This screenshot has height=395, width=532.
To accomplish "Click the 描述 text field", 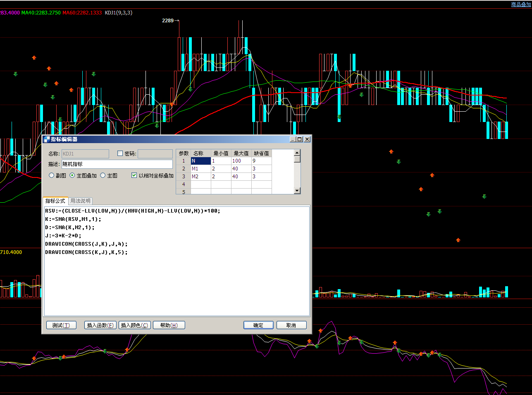I will click(117, 164).
